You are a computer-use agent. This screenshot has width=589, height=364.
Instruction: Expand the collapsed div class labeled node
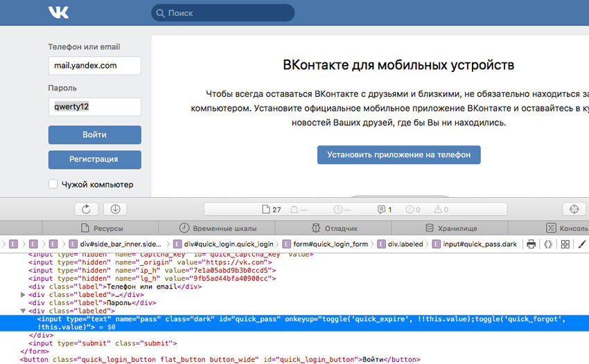coord(23,295)
